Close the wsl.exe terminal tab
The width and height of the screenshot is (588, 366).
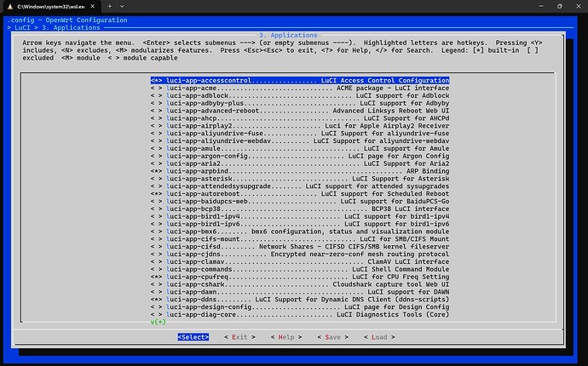[93, 6]
